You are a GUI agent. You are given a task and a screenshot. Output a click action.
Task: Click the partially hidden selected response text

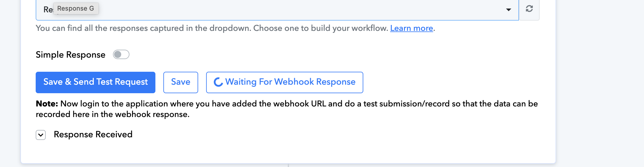click(x=48, y=10)
